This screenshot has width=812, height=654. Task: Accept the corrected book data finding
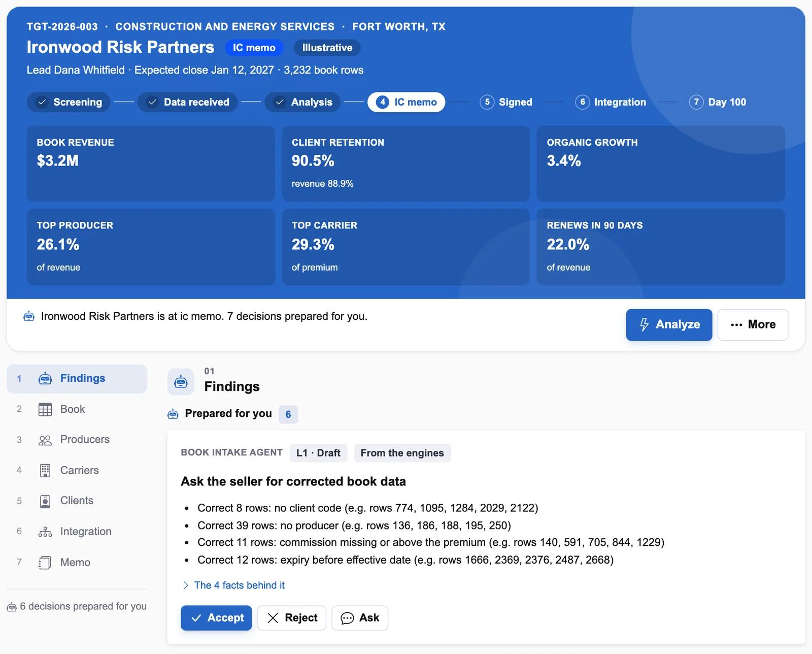tap(216, 618)
